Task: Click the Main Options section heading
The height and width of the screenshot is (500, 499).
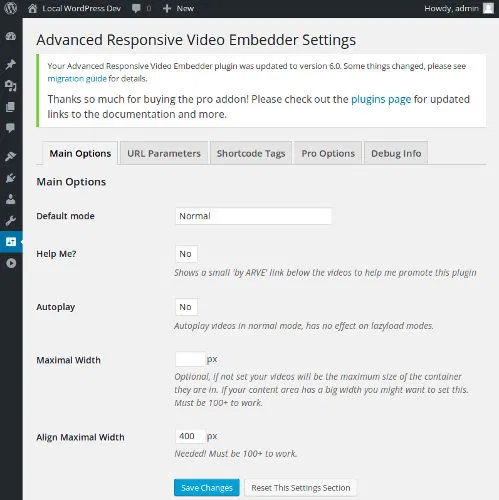Action: coord(71,182)
